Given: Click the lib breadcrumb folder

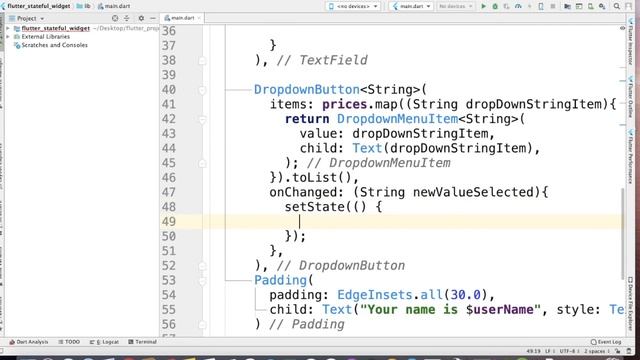Looking at the screenshot, I should click(84, 6).
